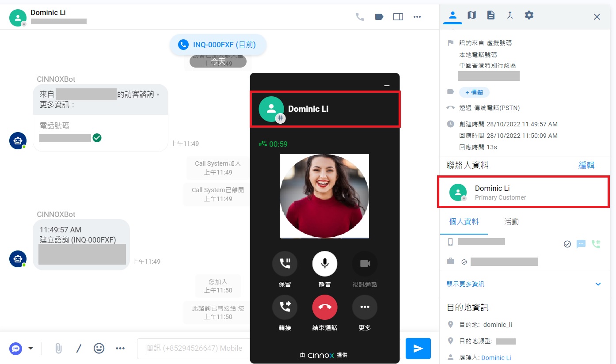The width and height of the screenshot is (616, 364).
Task: Open the label tag icon in chat header
Action: (x=379, y=17)
